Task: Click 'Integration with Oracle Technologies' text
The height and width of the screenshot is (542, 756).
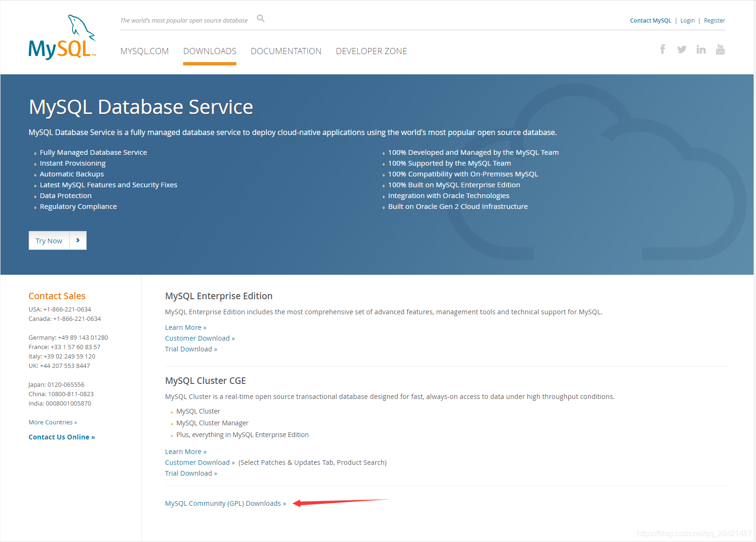Action: 449,196
